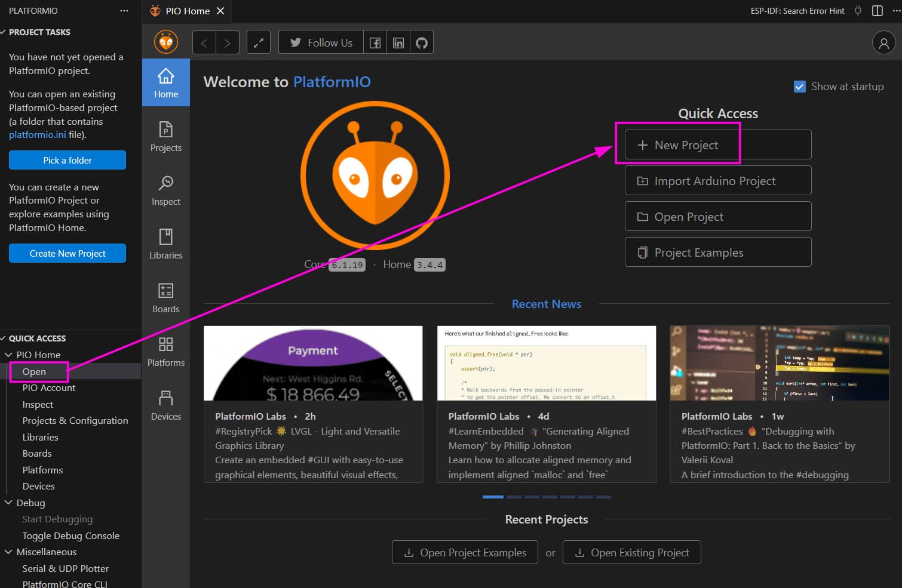Click the New Project quick access button
This screenshot has height=588, width=902.
[x=718, y=144]
